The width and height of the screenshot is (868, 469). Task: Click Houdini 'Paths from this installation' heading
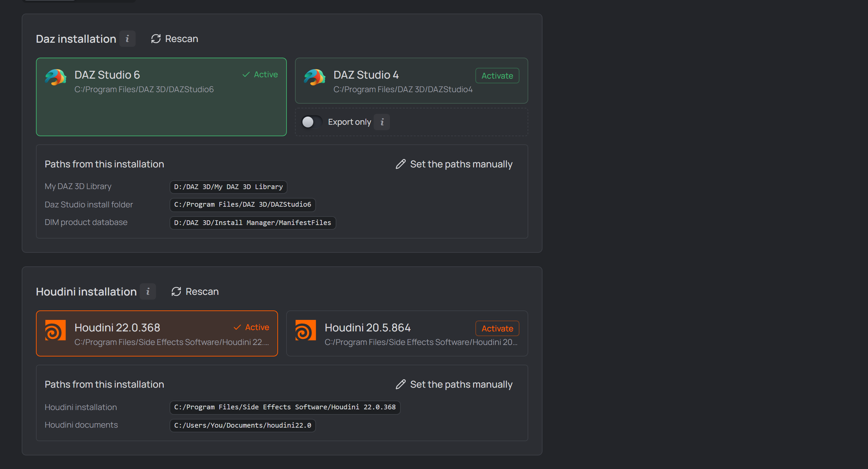[x=104, y=385]
